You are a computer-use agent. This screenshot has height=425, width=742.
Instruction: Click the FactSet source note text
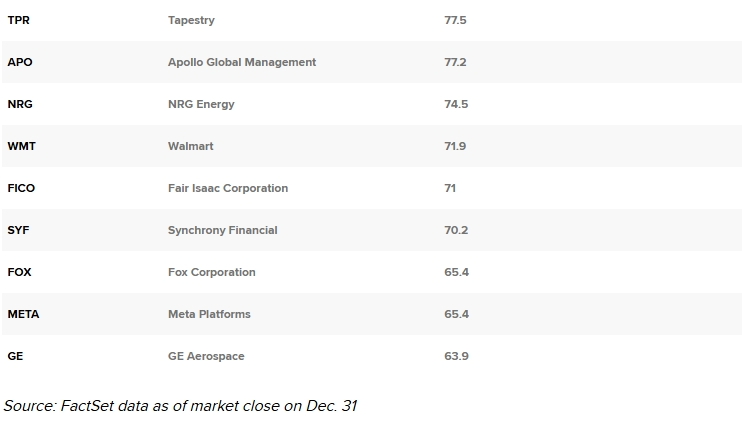(x=180, y=406)
